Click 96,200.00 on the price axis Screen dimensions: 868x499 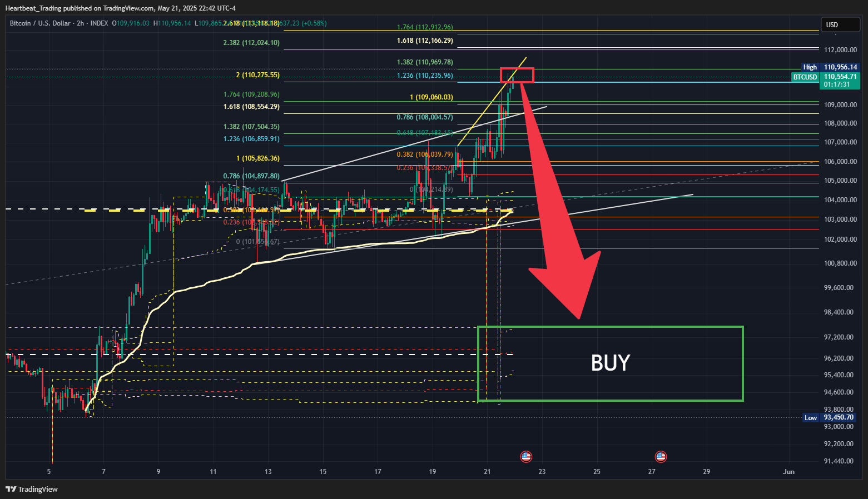(x=839, y=358)
